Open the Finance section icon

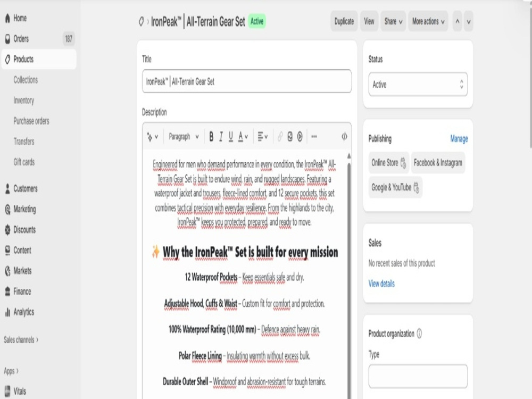[7, 292]
